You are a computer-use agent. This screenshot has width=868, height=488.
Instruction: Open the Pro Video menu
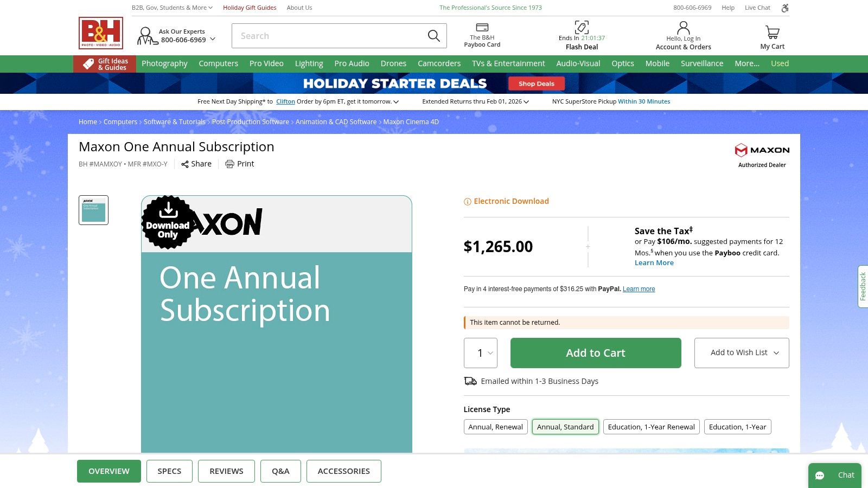[266, 63]
